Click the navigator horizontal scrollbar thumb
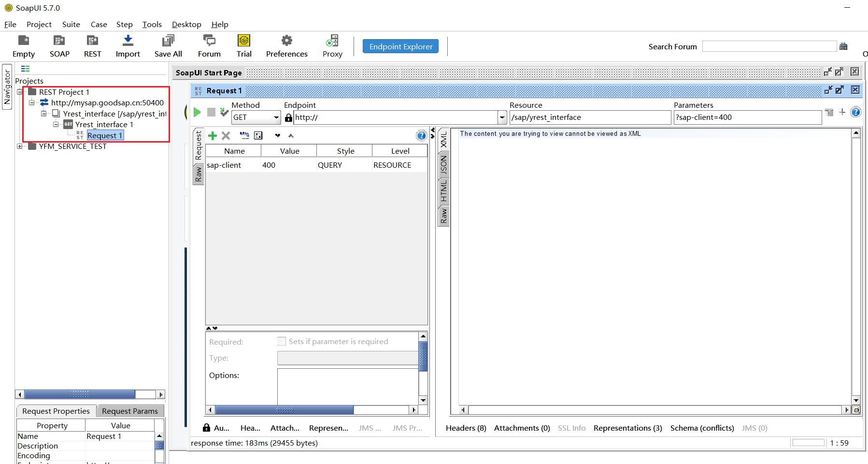 click(80, 394)
